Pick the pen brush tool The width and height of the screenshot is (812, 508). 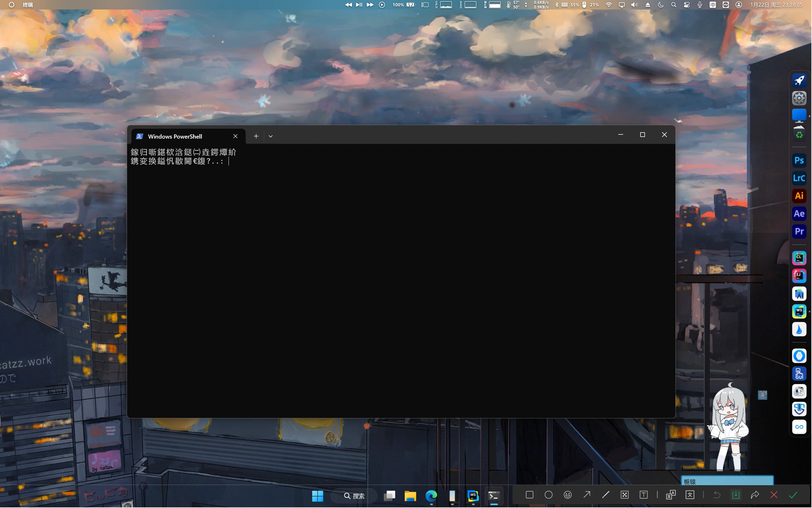click(606, 495)
